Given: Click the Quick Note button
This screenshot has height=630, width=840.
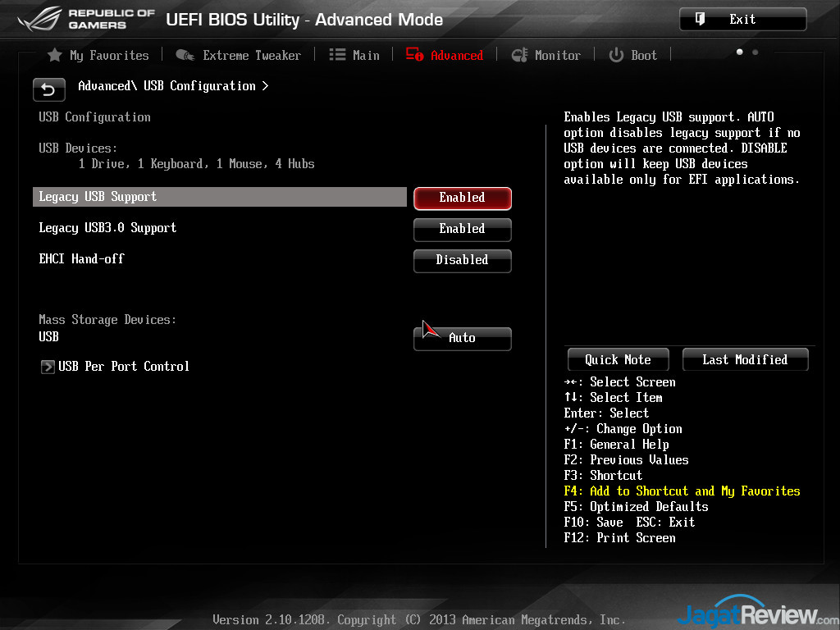Looking at the screenshot, I should [618, 359].
